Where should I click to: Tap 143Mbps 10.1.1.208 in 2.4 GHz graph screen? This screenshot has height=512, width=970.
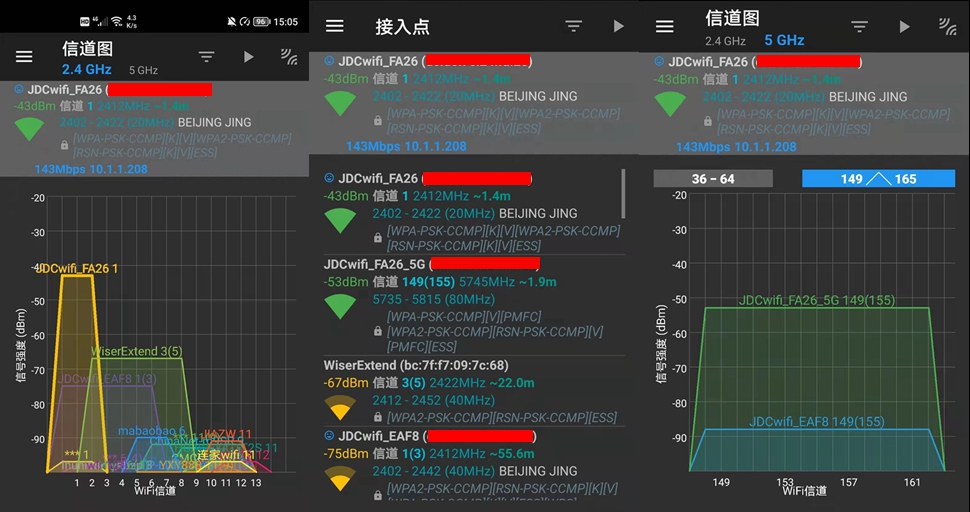tap(91, 169)
